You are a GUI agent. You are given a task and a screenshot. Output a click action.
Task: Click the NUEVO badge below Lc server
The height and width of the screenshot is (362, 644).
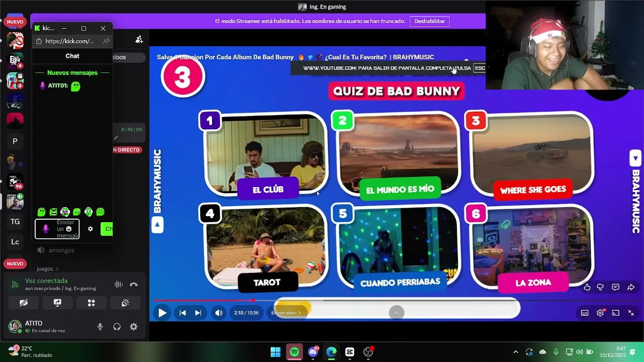[15, 263]
